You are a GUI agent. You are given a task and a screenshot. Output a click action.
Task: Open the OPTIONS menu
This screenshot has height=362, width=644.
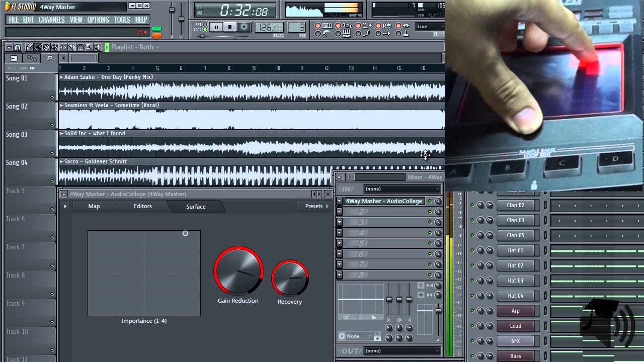point(98,20)
